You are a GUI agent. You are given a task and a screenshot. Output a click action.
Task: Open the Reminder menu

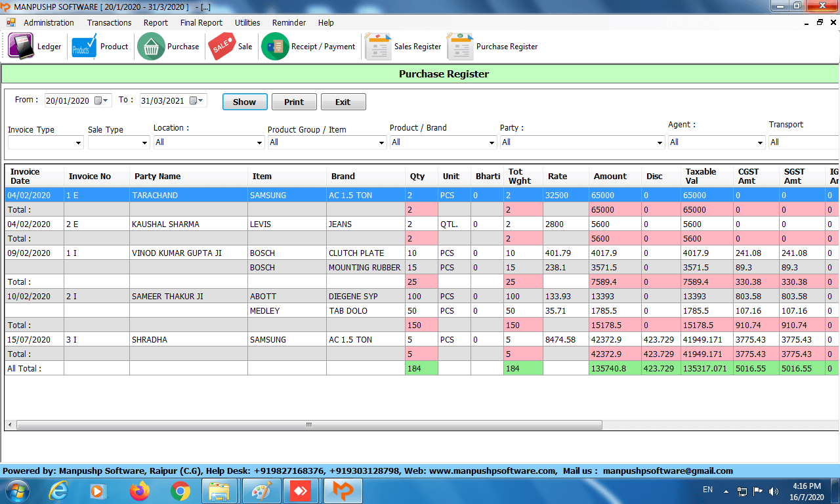[289, 22]
